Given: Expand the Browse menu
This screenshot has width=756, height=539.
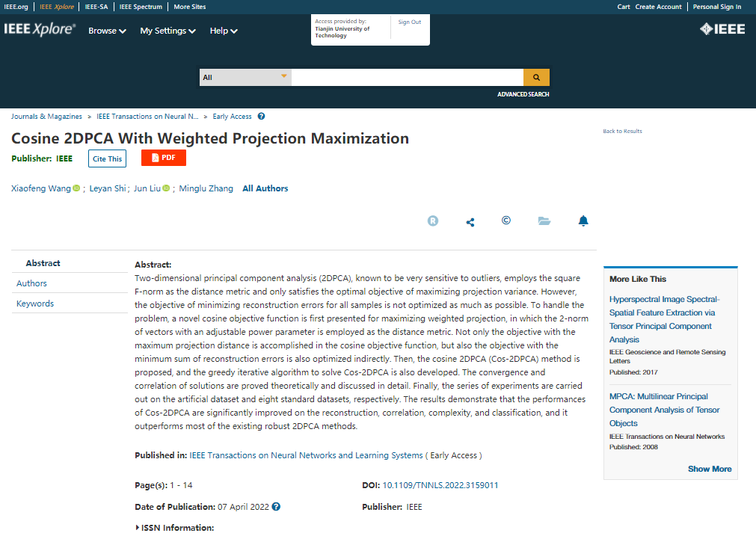Looking at the screenshot, I should [107, 31].
